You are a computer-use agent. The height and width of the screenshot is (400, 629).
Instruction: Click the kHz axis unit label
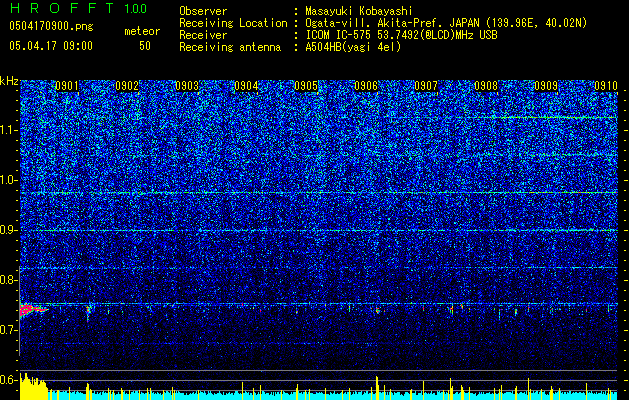[9, 81]
